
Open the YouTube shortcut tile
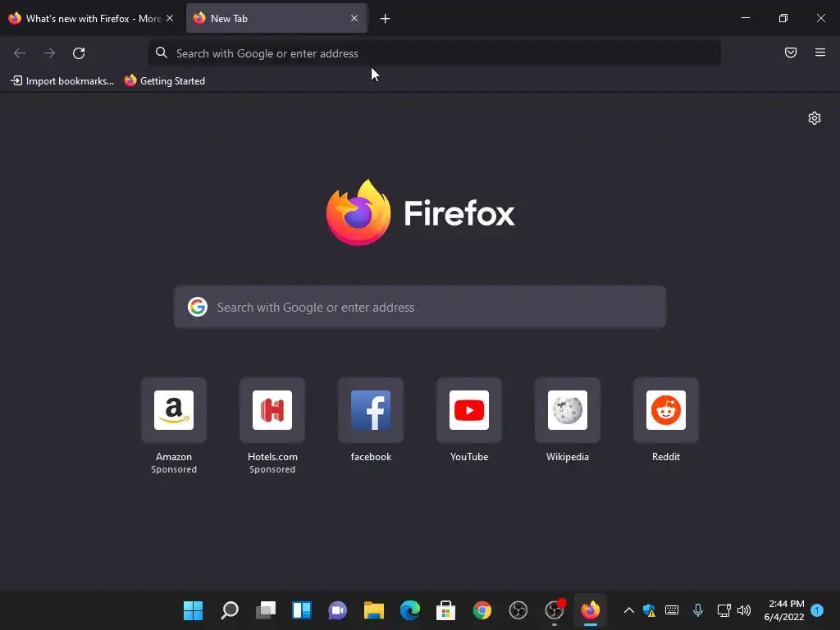click(469, 410)
